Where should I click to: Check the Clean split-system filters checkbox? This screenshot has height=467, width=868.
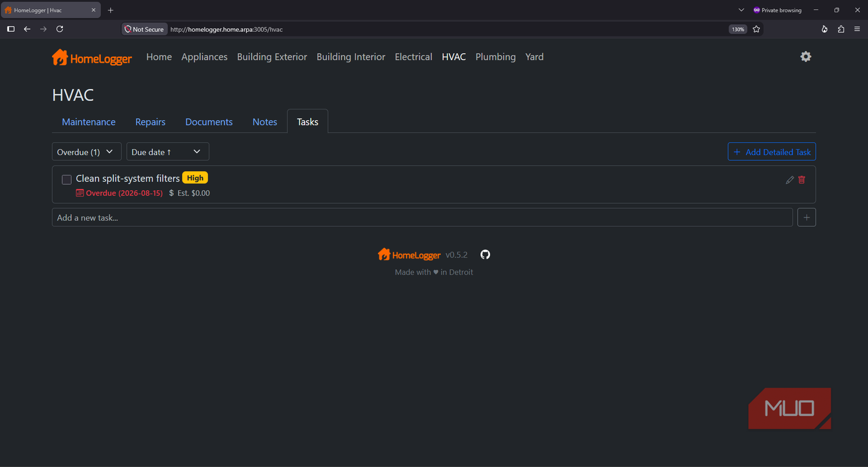pyautogui.click(x=67, y=179)
